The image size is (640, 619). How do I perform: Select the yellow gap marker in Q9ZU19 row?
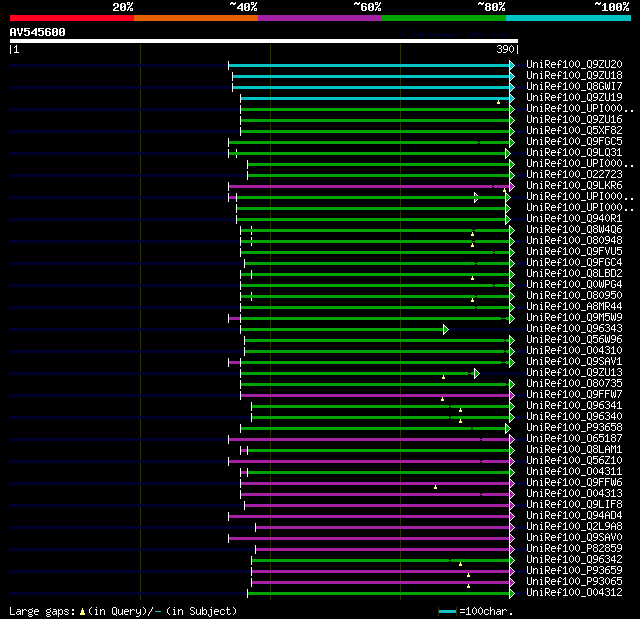(498, 102)
